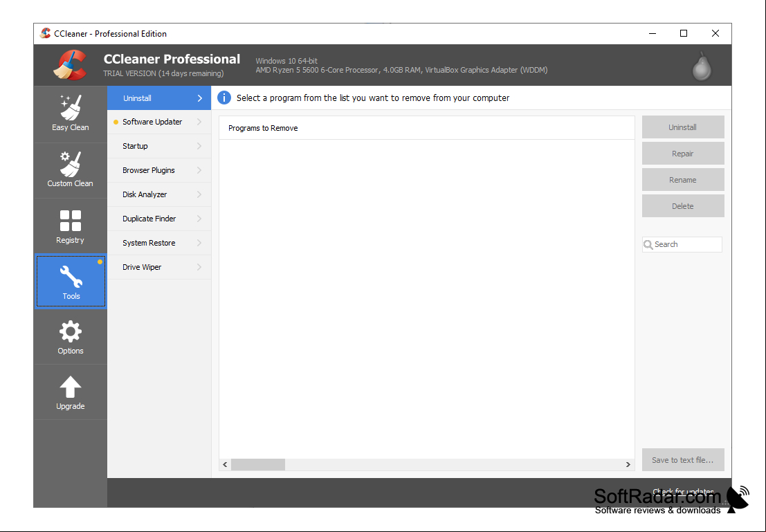Viewport: 766px width, 532px height.
Task: Click the search magnifier icon
Action: pyautogui.click(x=648, y=245)
